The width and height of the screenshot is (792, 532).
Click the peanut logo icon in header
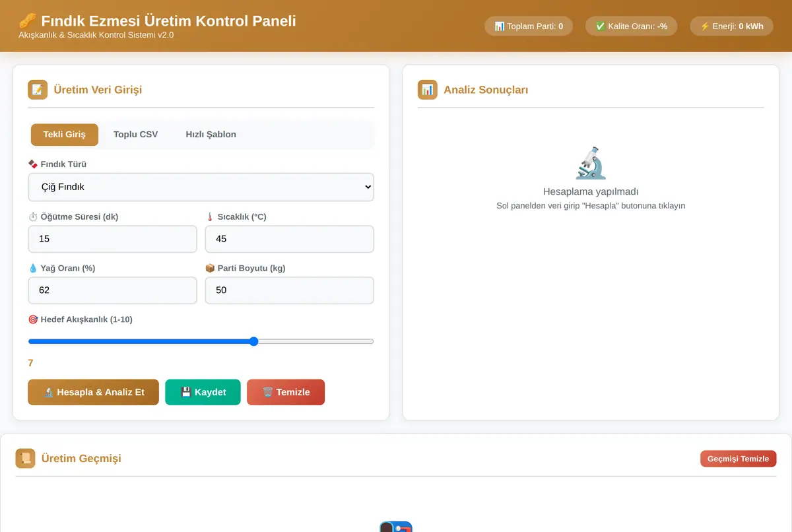[26, 21]
